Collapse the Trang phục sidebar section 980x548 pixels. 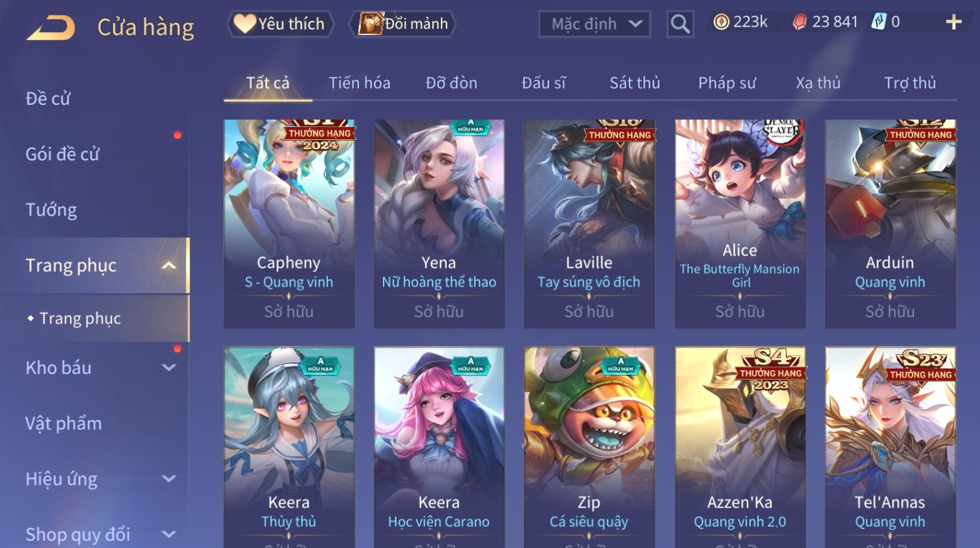click(x=169, y=265)
